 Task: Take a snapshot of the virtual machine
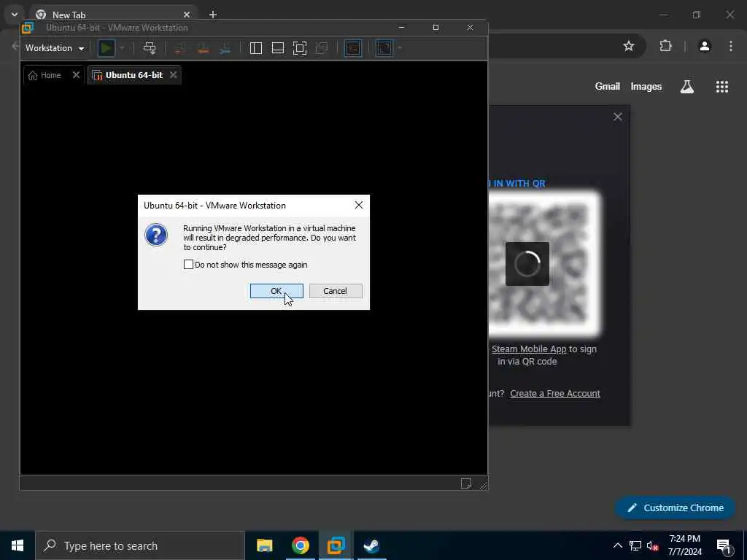click(180, 48)
